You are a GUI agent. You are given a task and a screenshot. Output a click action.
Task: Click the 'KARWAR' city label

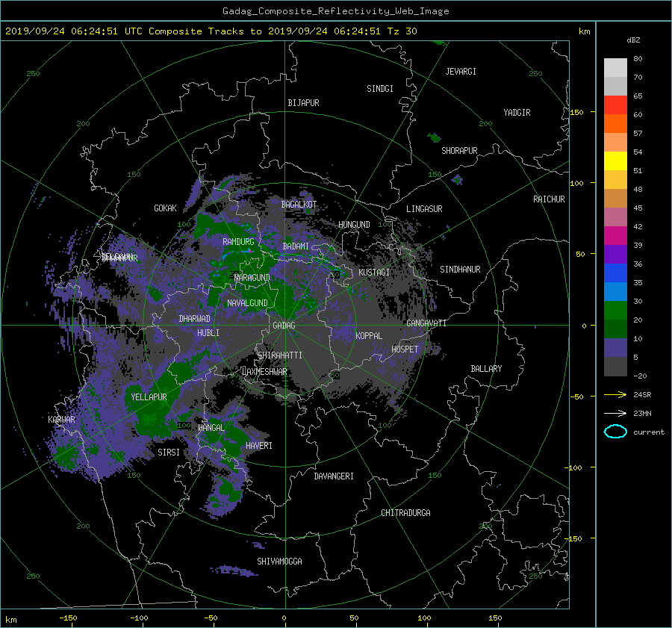[x=61, y=420]
